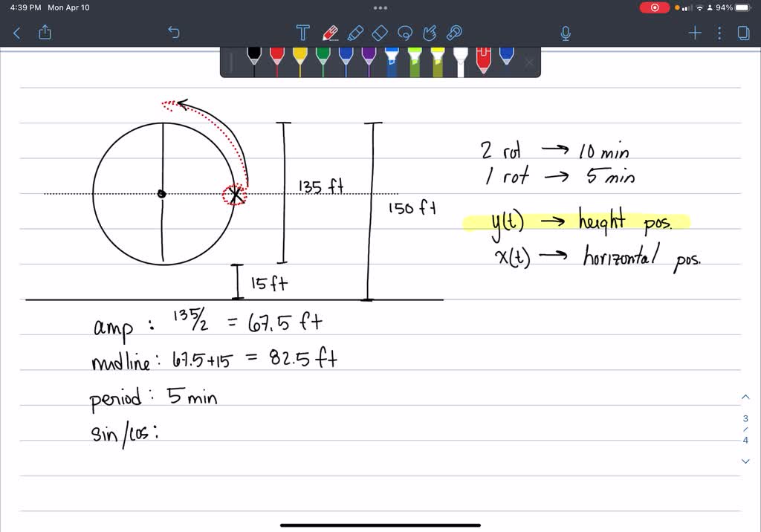Select the Text tool
Screen dimensions: 761x532
point(302,33)
